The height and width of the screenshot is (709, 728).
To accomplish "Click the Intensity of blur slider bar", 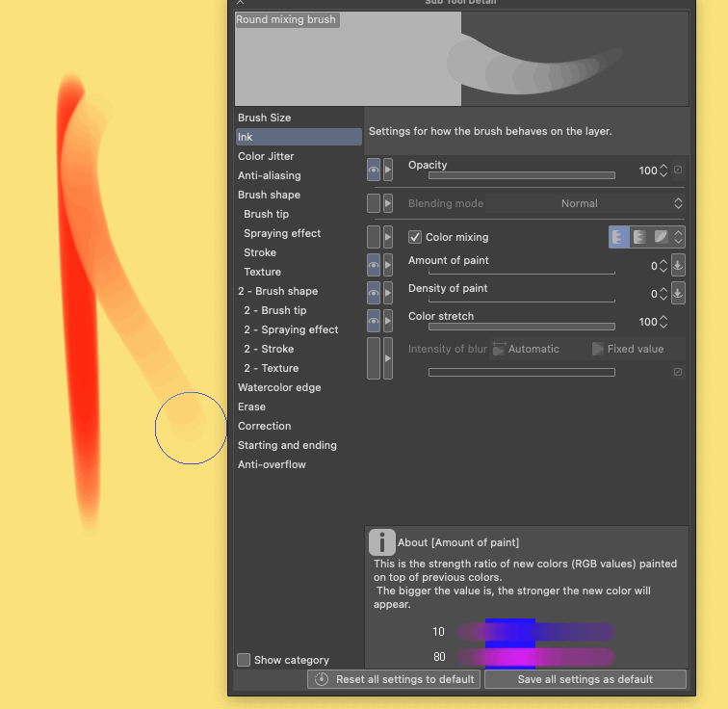I will click(521, 373).
